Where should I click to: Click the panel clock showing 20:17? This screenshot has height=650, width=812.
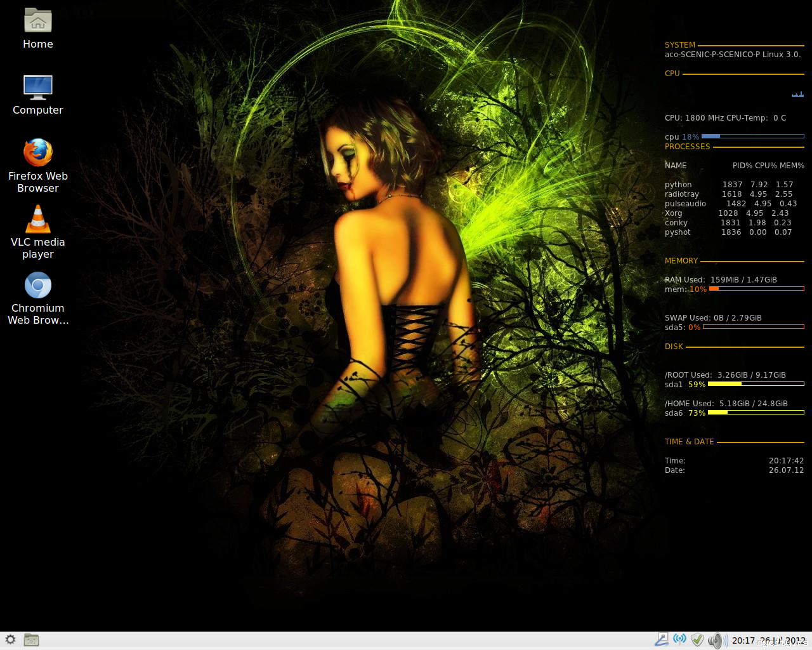769,640
